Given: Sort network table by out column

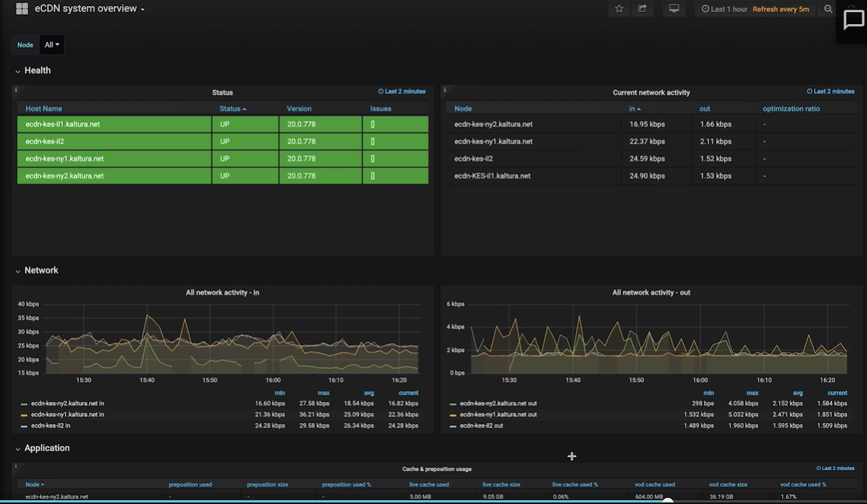Looking at the screenshot, I should coord(704,109).
